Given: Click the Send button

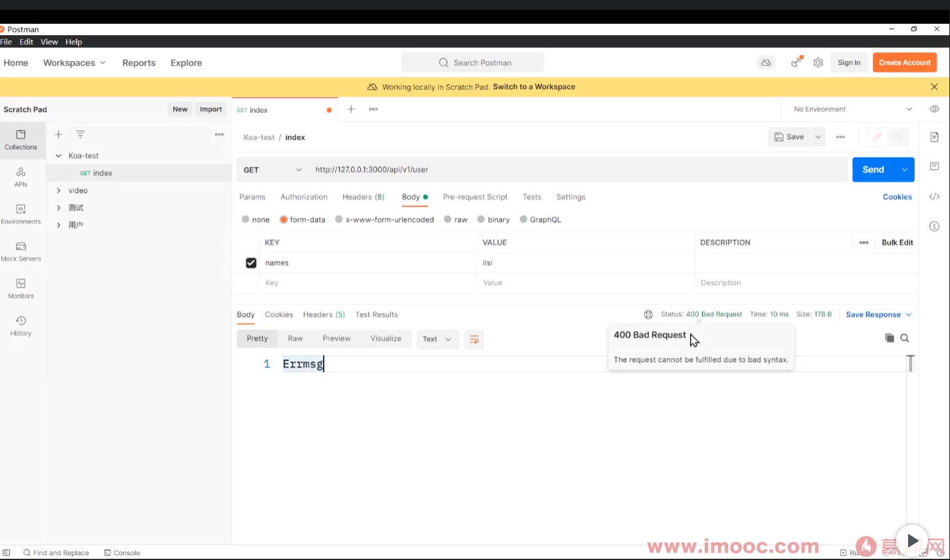Looking at the screenshot, I should pos(874,170).
